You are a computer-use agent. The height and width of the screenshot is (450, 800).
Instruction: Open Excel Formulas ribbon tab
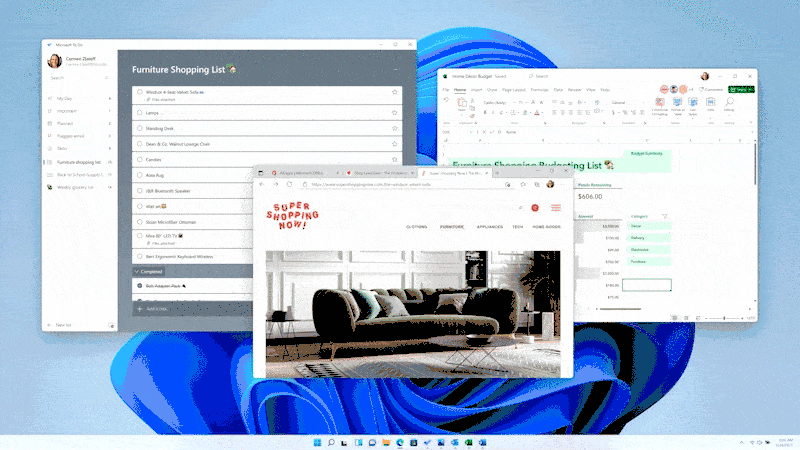[539, 90]
